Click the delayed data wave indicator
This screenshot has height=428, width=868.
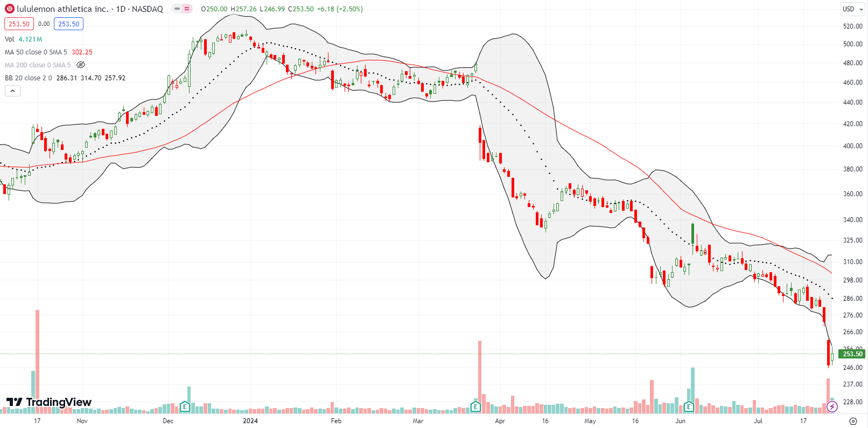[x=187, y=9]
